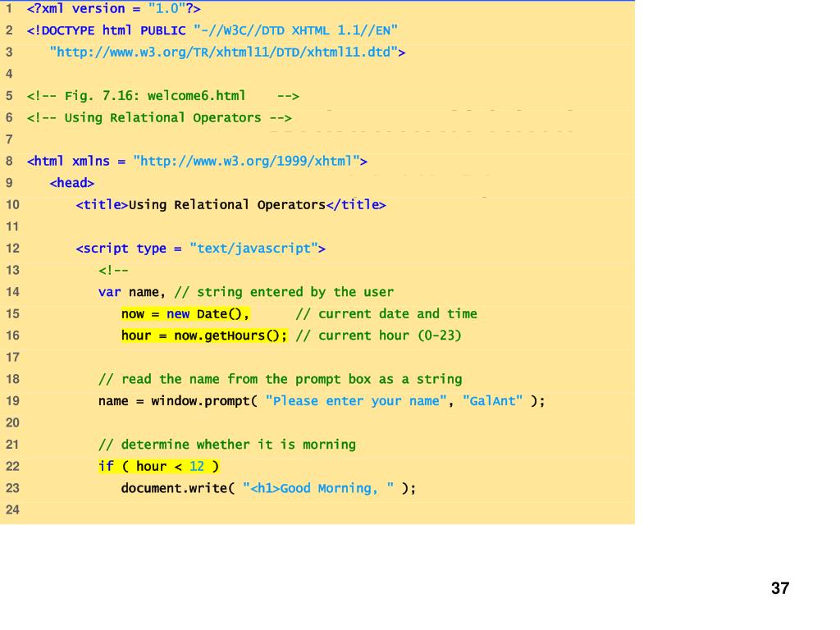This screenshot has width=840, height=630.
Task: Select the 'current hour (0-23)' comment
Action: (378, 336)
